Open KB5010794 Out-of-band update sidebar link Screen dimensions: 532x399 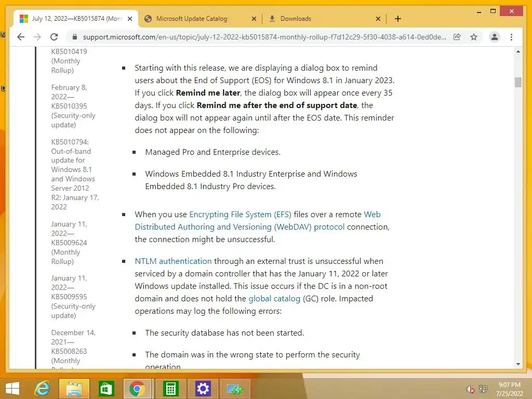pos(75,174)
